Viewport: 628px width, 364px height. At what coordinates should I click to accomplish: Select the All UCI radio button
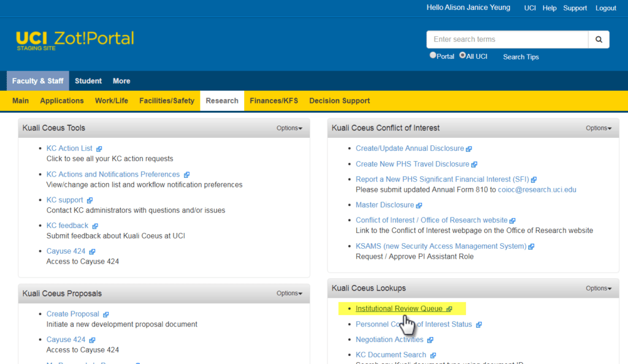click(x=463, y=55)
